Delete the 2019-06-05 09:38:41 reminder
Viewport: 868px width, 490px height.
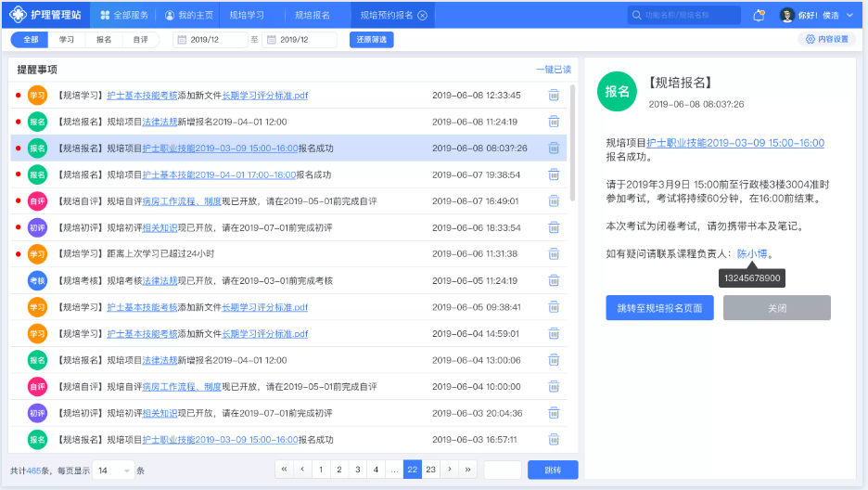click(x=554, y=307)
